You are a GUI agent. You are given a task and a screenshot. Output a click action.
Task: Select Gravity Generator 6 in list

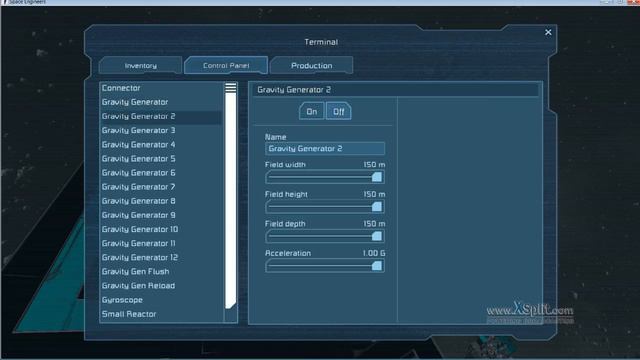point(161,173)
